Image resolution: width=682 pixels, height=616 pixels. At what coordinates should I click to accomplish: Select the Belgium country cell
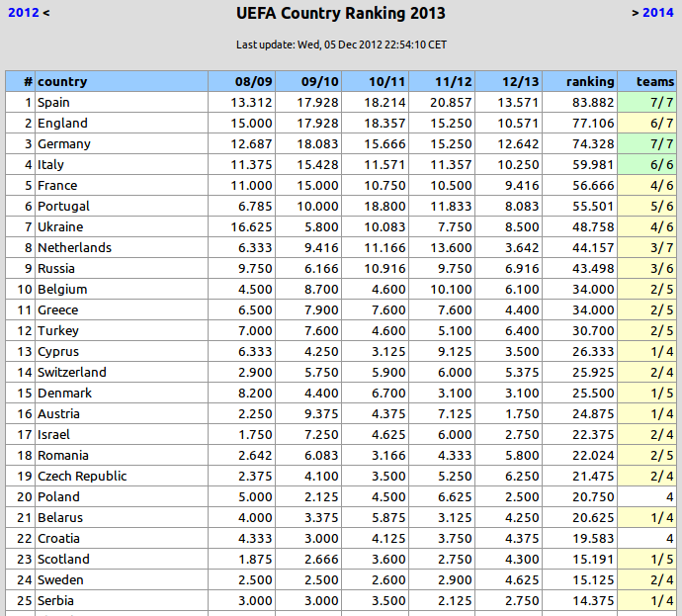click(122, 290)
